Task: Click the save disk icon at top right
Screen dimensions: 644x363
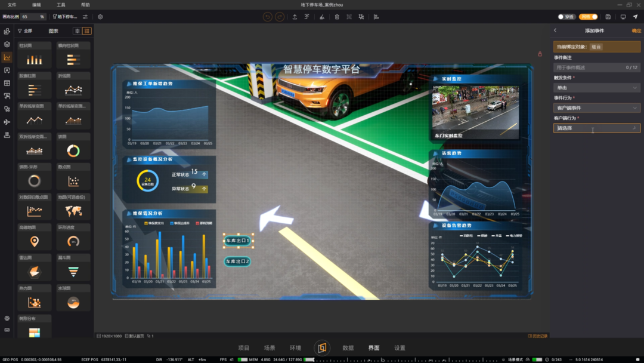Action: [x=608, y=17]
